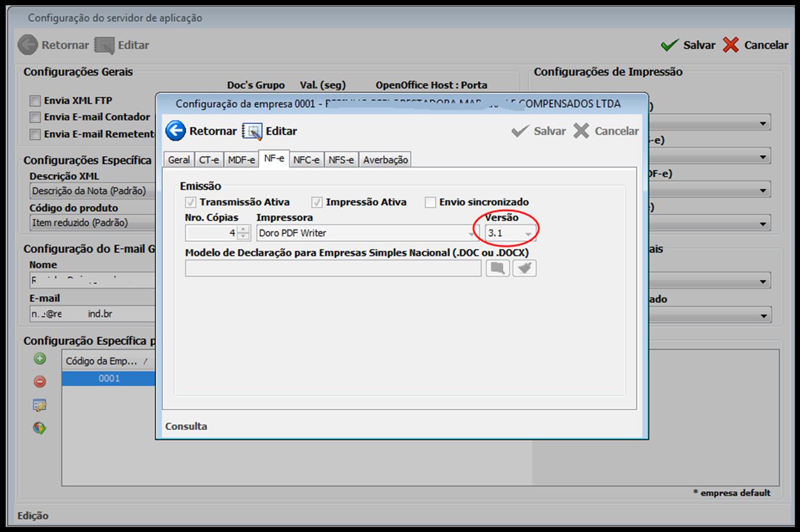Toggle the Transmissão Ativa checkbox
800x532 pixels.
click(191, 202)
